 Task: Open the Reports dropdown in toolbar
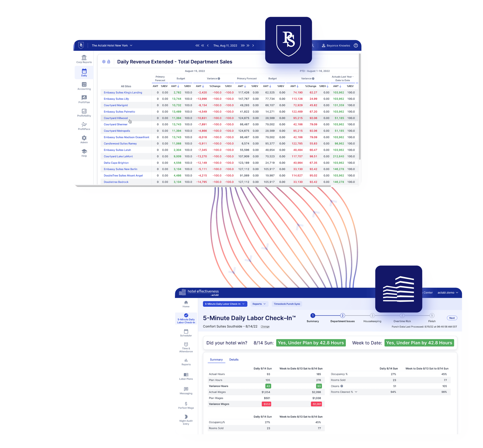(x=259, y=304)
